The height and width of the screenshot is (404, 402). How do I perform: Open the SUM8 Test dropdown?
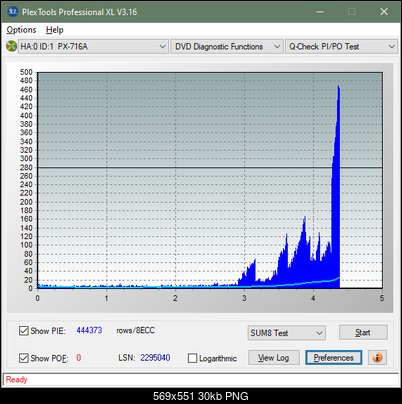click(x=287, y=333)
